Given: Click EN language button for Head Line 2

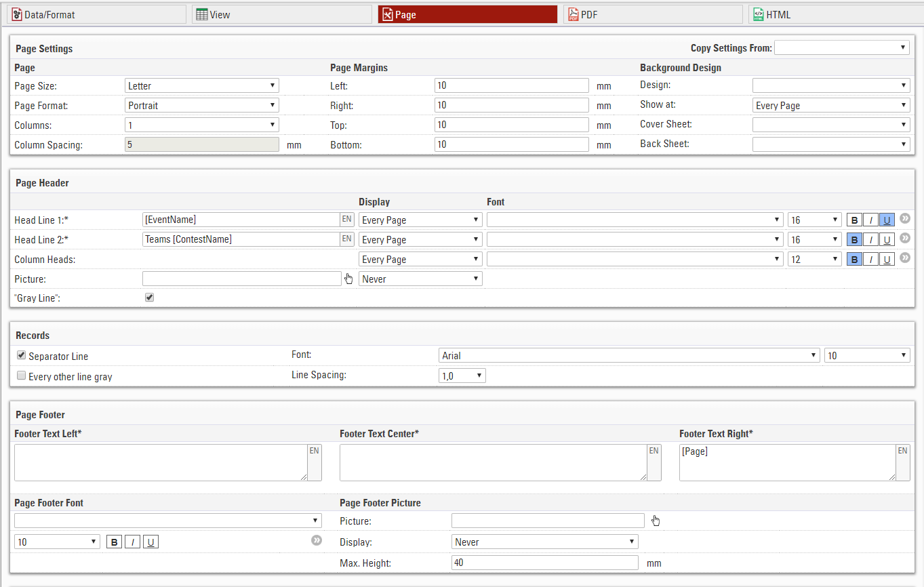Looking at the screenshot, I should (x=346, y=239).
